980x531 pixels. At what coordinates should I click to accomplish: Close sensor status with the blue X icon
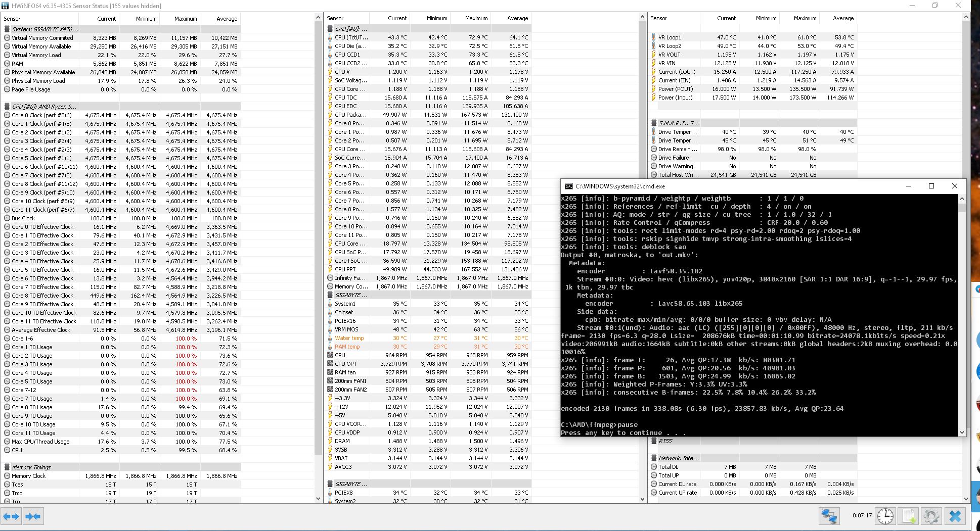tap(955, 516)
